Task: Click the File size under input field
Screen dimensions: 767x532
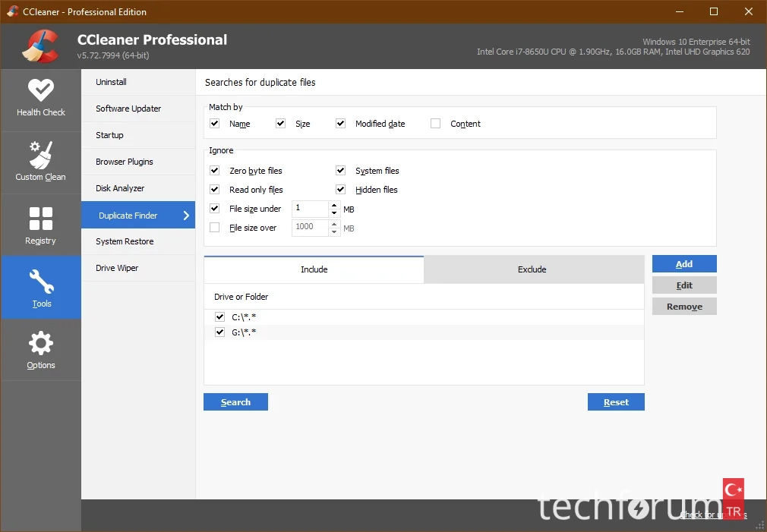Action: pos(310,209)
